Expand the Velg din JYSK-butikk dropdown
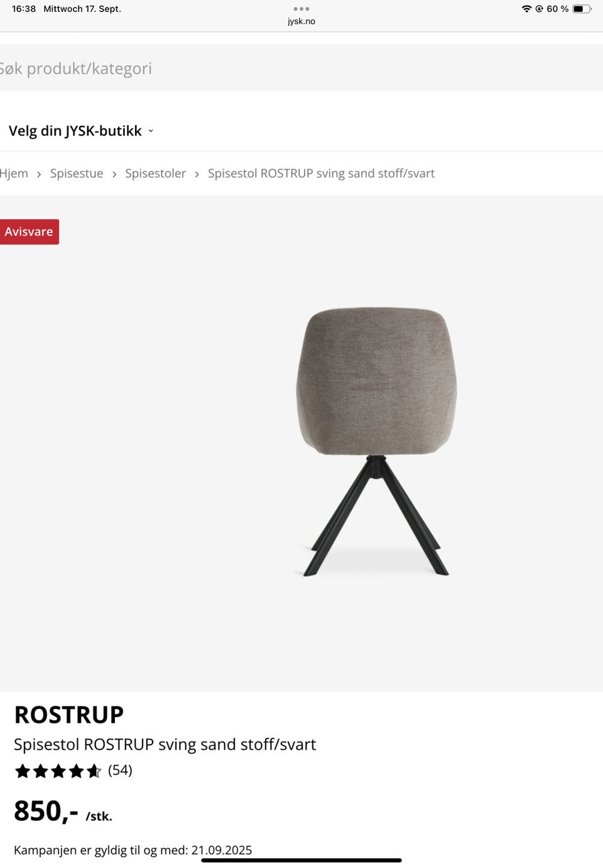 click(x=81, y=131)
